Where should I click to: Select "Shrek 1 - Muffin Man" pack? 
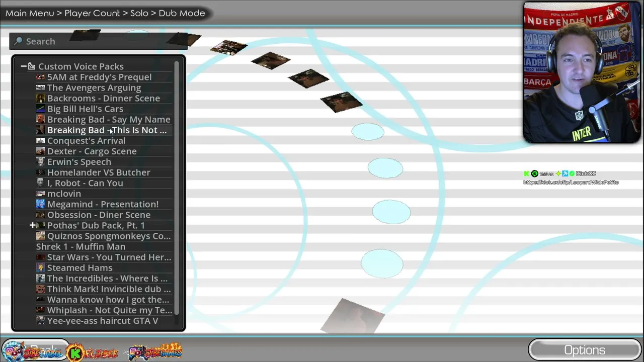pos(80,246)
